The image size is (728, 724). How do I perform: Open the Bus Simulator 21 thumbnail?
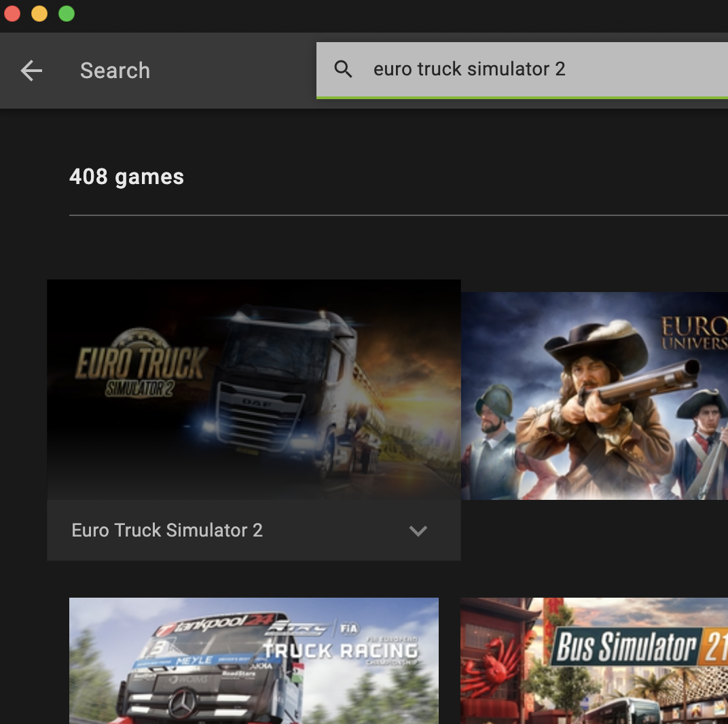point(594,660)
